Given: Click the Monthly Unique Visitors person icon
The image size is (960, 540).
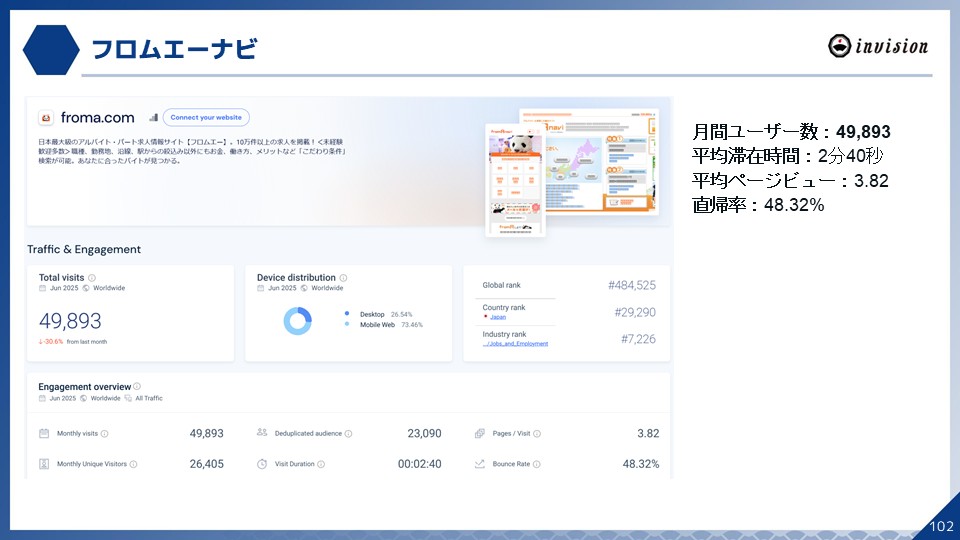Looking at the screenshot, I should point(44,464).
